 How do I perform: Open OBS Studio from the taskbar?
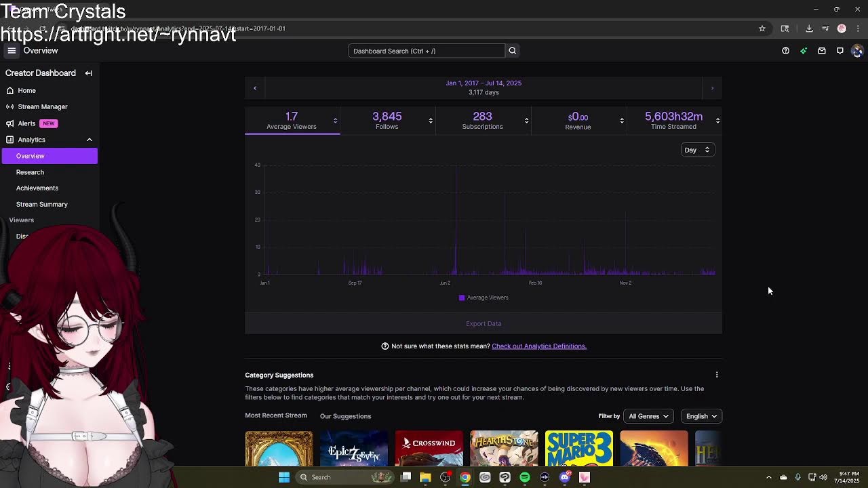[x=445, y=477]
